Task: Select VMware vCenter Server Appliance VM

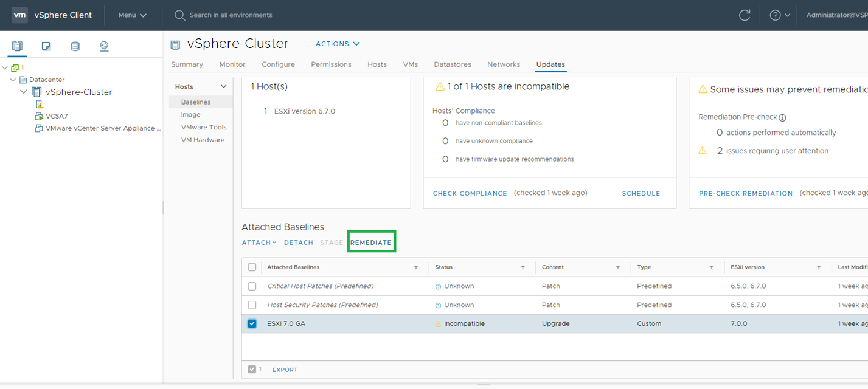Action: [103, 128]
